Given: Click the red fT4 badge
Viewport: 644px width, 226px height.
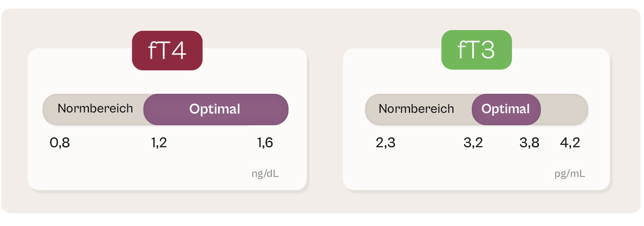Looking at the screenshot, I should (167, 50).
